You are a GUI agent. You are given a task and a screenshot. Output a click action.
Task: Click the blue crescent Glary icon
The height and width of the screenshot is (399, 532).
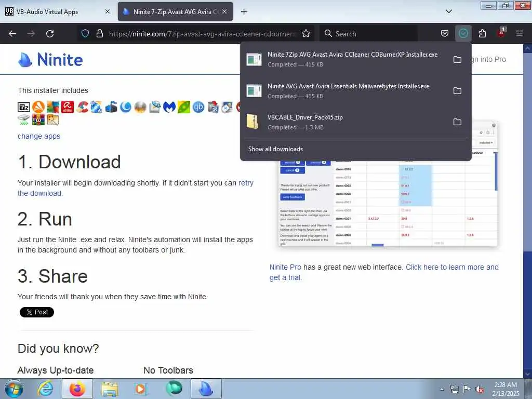126,107
